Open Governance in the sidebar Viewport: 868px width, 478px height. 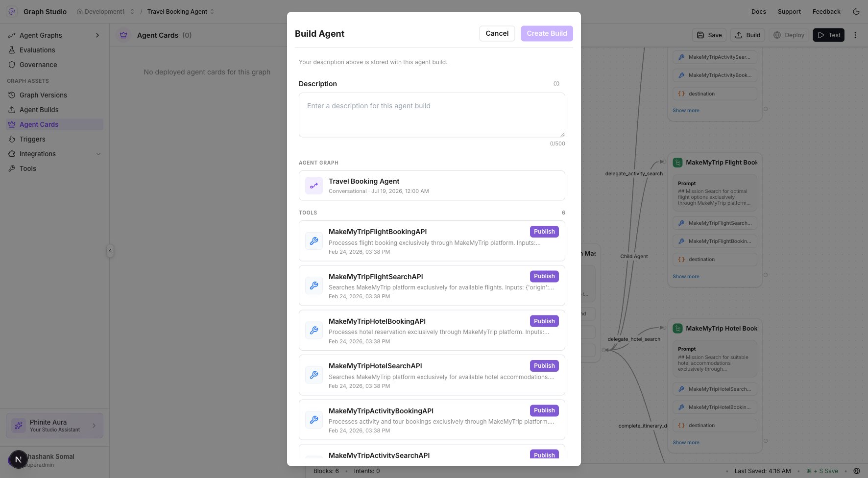click(x=38, y=65)
